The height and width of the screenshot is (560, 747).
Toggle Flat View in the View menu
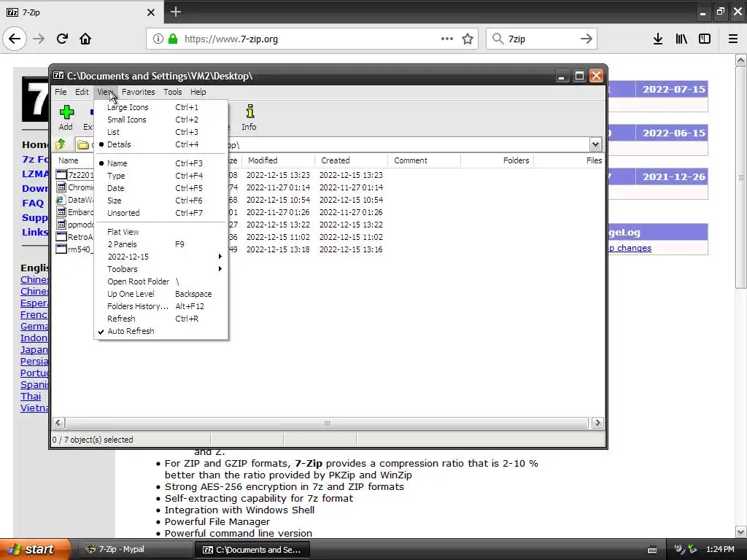161,232
